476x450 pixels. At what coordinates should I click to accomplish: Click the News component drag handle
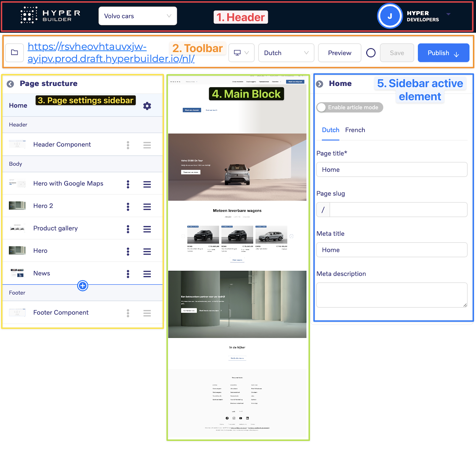pyautogui.click(x=147, y=274)
